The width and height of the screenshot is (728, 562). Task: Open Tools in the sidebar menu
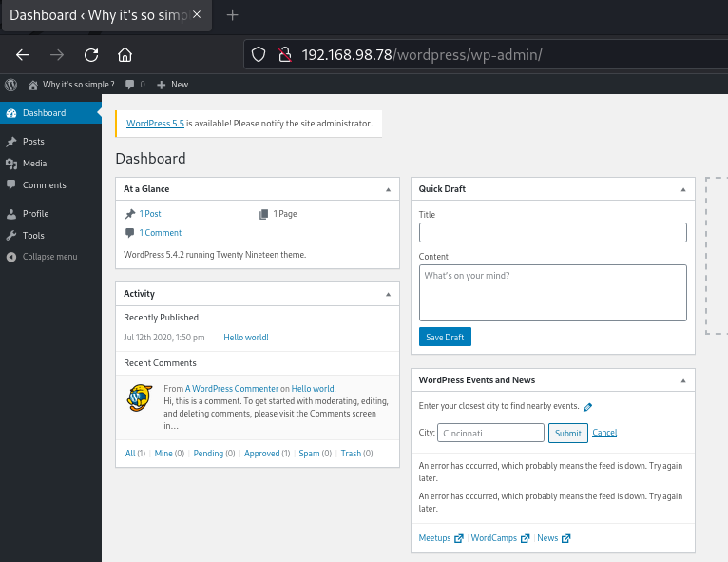50,236
